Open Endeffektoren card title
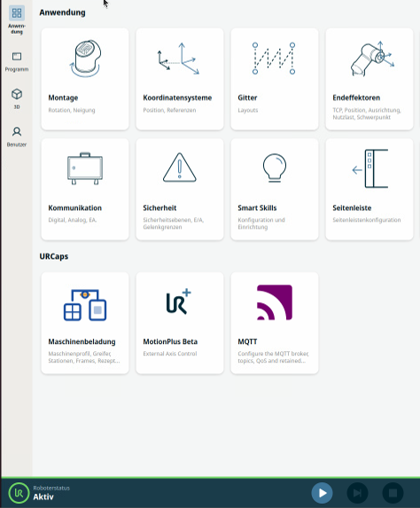The height and width of the screenshot is (508, 420). (356, 98)
